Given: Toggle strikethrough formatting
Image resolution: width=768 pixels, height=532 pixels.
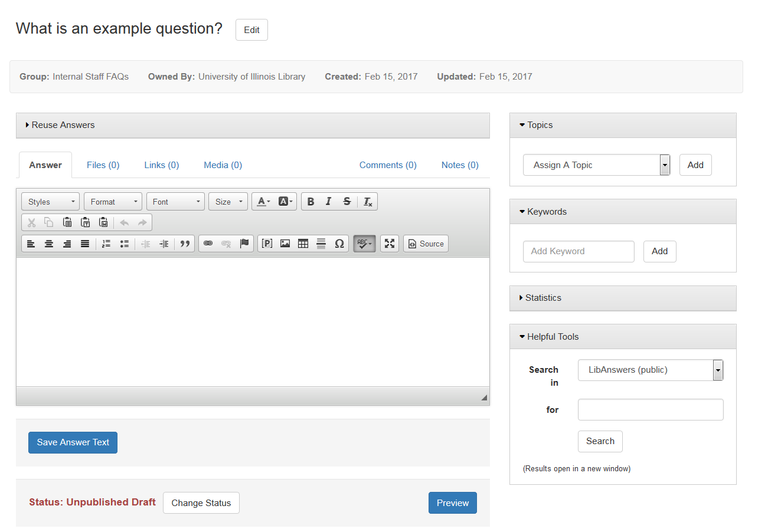Looking at the screenshot, I should pyautogui.click(x=347, y=202).
